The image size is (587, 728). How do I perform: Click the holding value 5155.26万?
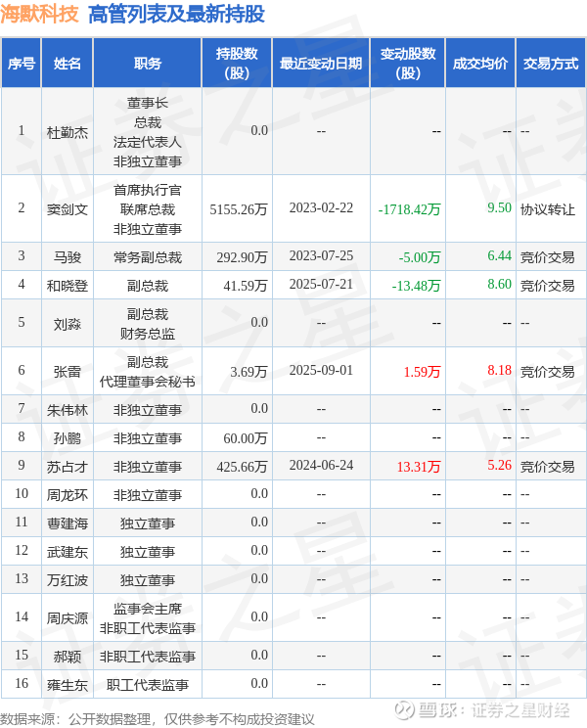tap(239, 209)
